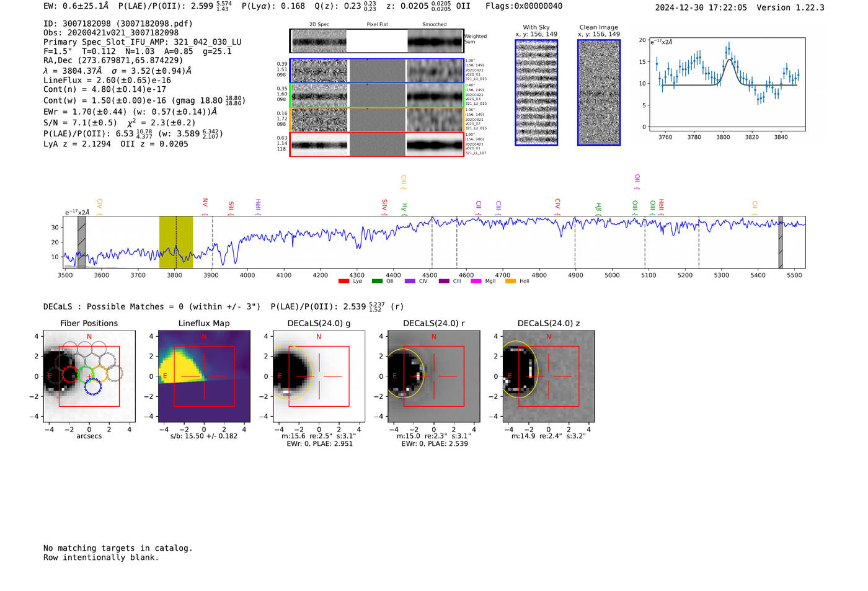Click the RA,Dec coordinates line
The width and height of the screenshot is (868, 591).
coord(113,61)
